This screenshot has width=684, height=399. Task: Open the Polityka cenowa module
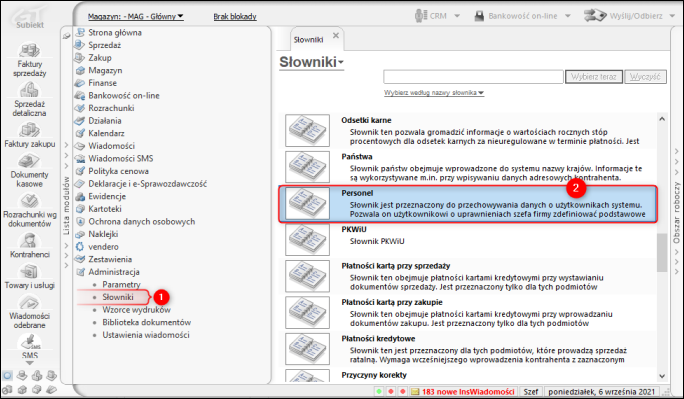click(119, 171)
